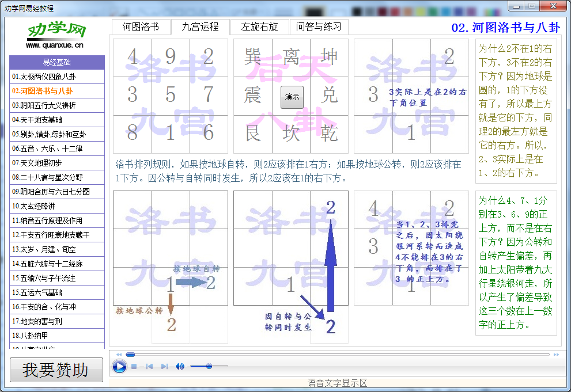Screen dimensions: 571x392
Task: Skip to next segment icon
Action: [x=164, y=366]
